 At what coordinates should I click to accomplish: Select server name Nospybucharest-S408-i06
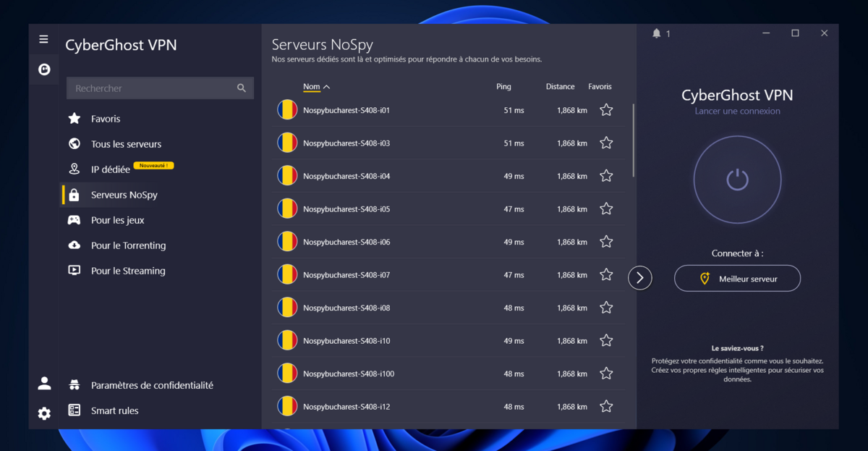pos(346,242)
